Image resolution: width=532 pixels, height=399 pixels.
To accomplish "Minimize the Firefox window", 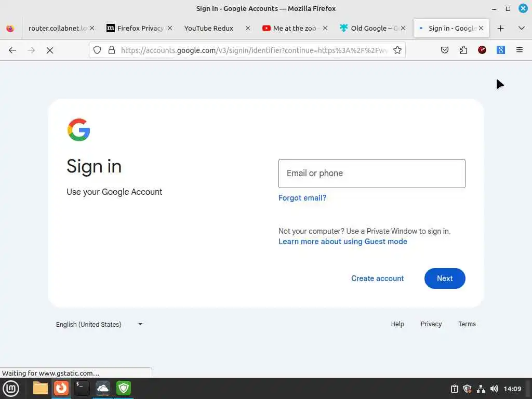I will coord(494,9).
